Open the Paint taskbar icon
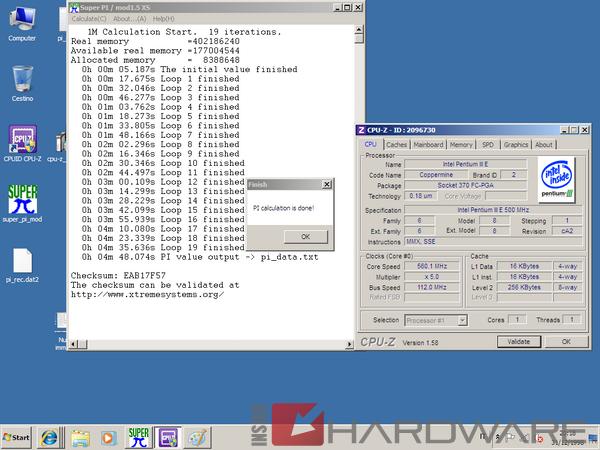The height and width of the screenshot is (450, 600). point(197,437)
